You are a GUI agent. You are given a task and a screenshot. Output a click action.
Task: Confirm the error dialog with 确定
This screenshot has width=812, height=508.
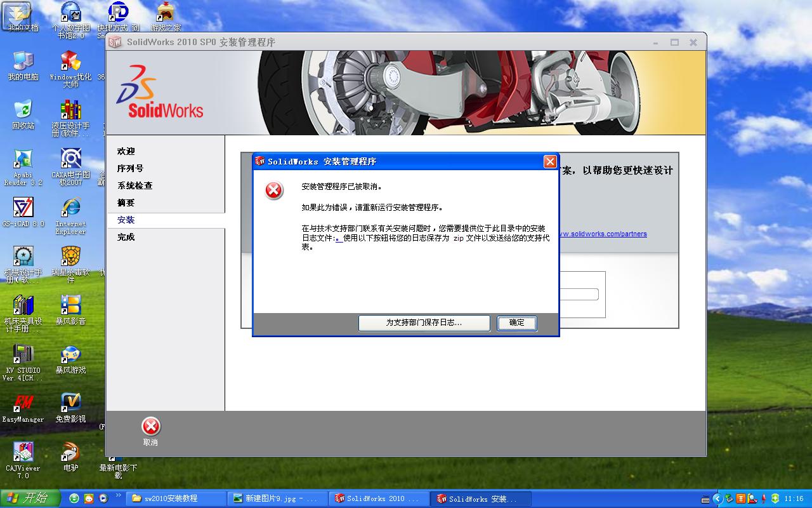pos(516,323)
